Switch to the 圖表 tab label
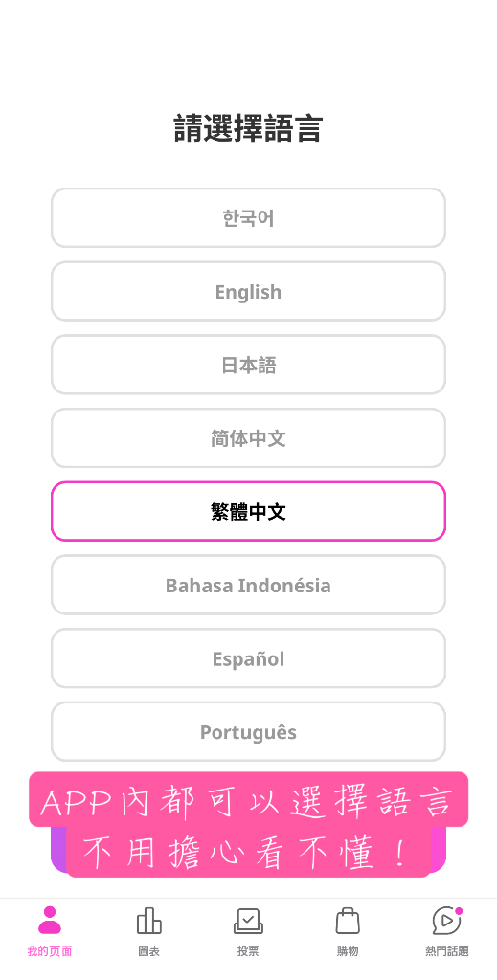The height and width of the screenshot is (980, 497). coord(148,951)
